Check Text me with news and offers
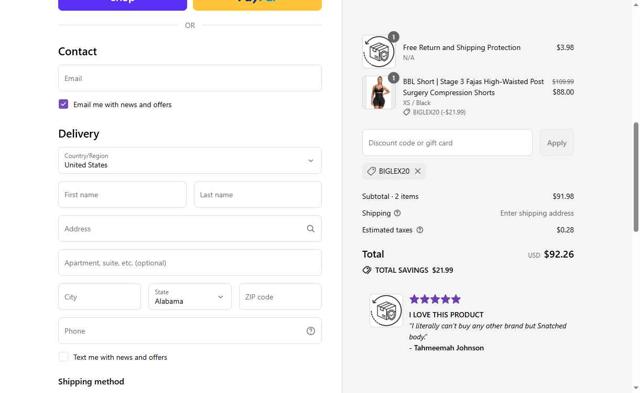The width and height of the screenshot is (640, 393). (x=63, y=357)
